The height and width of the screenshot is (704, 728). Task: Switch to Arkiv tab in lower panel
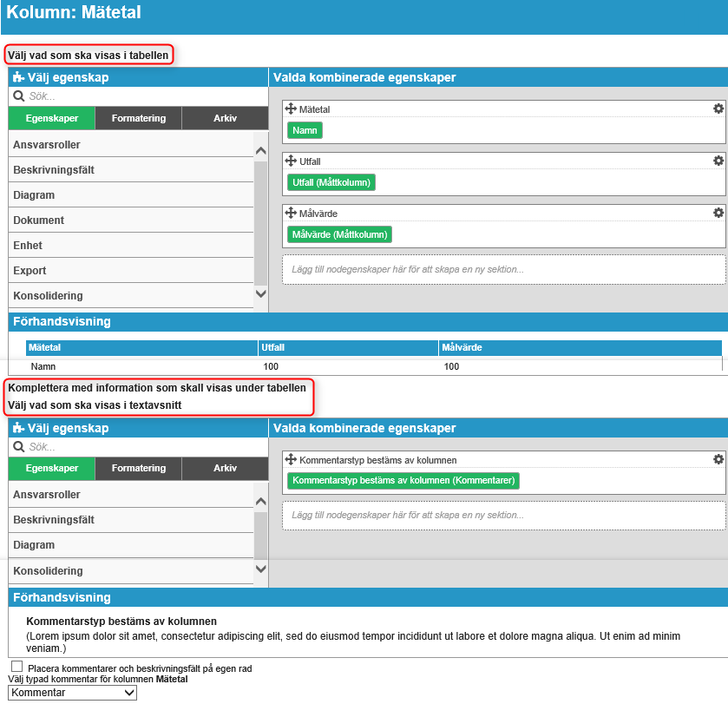click(225, 468)
